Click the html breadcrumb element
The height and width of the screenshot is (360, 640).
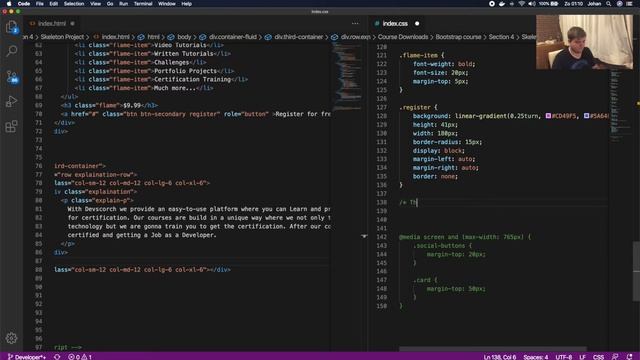pos(153,37)
